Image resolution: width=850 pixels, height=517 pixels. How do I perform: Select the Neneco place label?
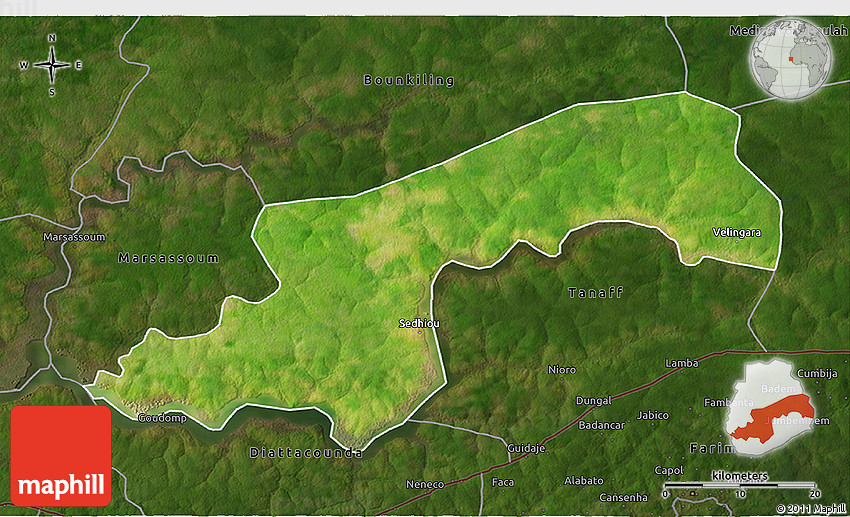point(425,484)
